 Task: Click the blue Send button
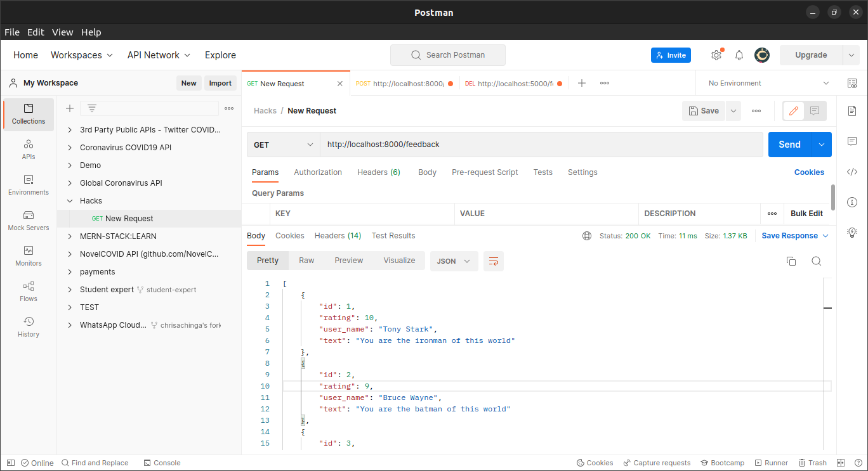coord(789,145)
